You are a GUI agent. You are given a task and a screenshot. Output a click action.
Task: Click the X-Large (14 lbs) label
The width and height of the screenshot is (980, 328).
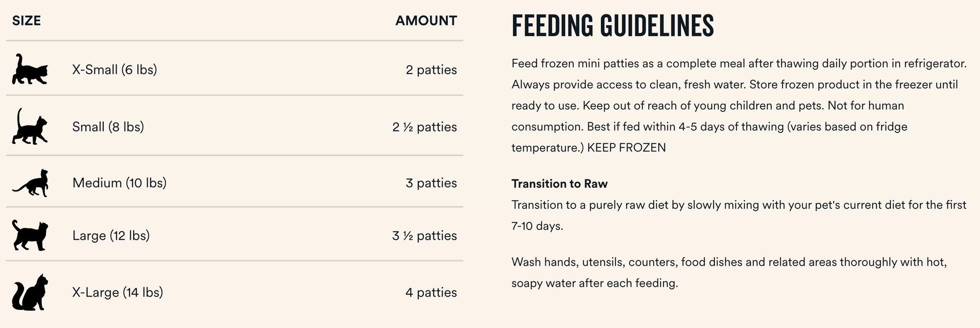click(118, 293)
